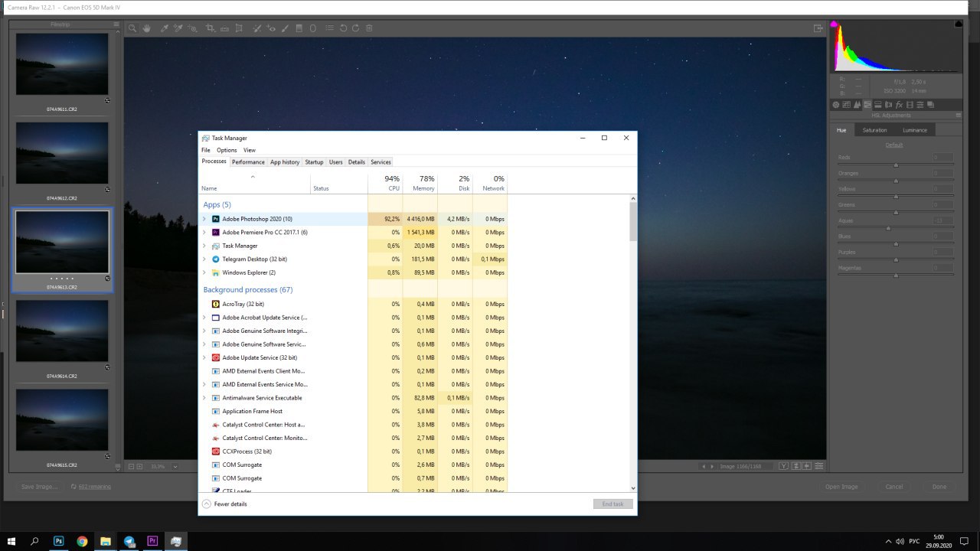980x551 pixels.
Task: Click Fewer details in Task Manager
Action: (x=224, y=504)
